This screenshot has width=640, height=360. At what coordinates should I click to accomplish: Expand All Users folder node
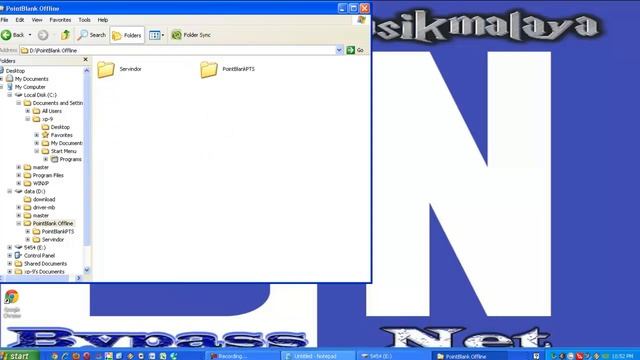point(28,111)
